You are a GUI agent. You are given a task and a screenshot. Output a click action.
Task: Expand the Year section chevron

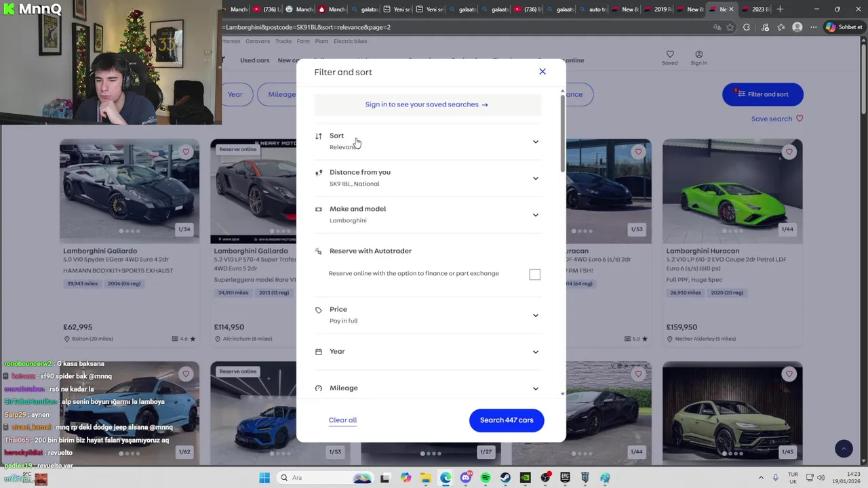pos(536,352)
